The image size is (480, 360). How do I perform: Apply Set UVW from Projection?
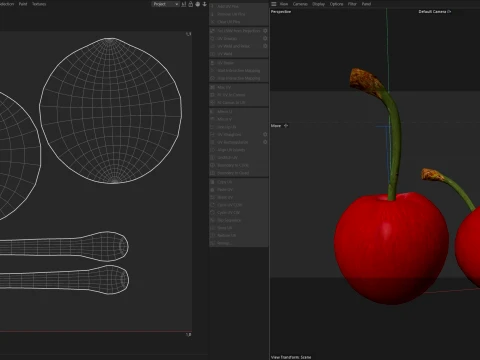[235, 31]
